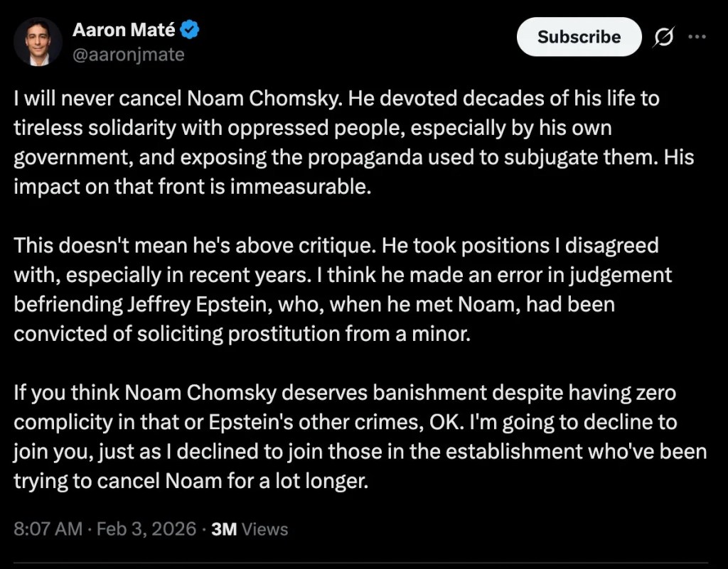Click the line "convicted of soliciting prostitution from a minor"
This screenshot has height=569, width=728.
coord(242,334)
